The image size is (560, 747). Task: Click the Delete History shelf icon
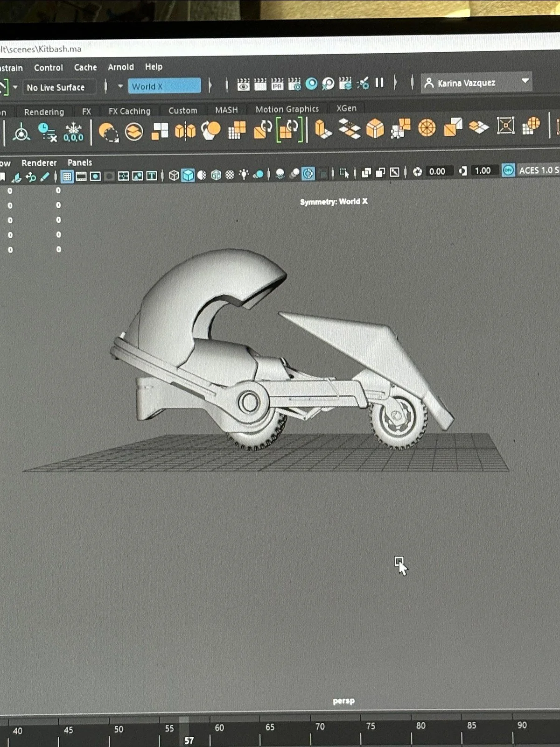48,132
